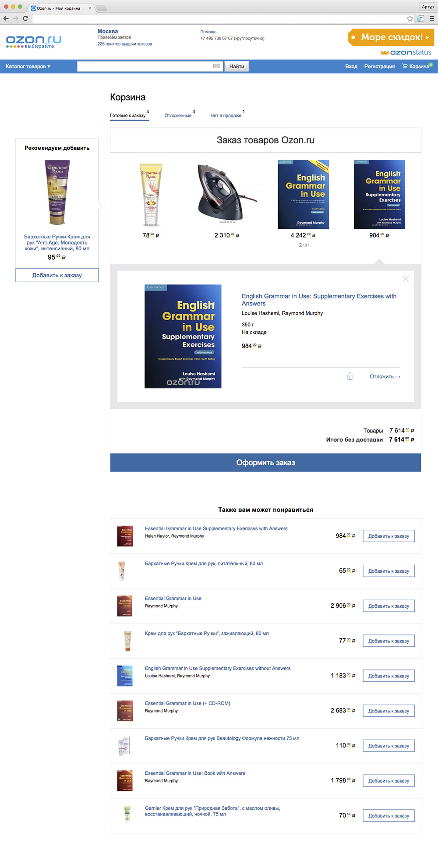Image resolution: width=438 pixels, height=868 pixels.
Task: Add the 77 ₽ заживляющий cream to order
Action: click(389, 641)
